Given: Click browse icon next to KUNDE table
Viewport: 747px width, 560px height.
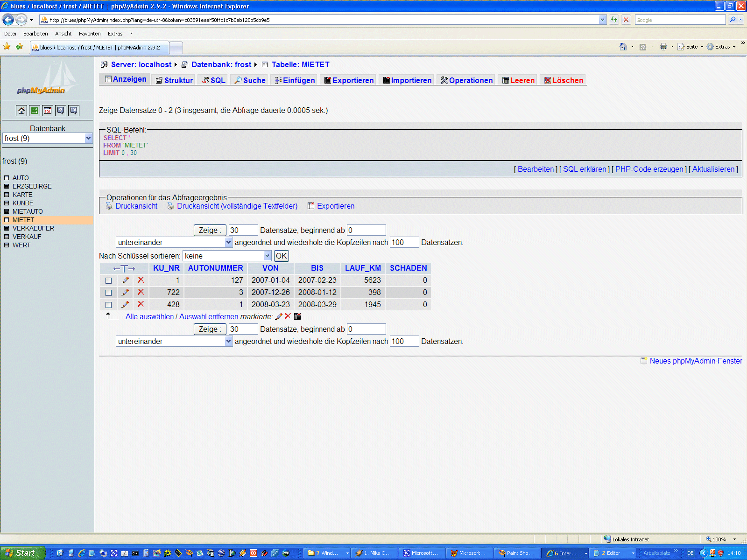Looking at the screenshot, I should point(7,203).
